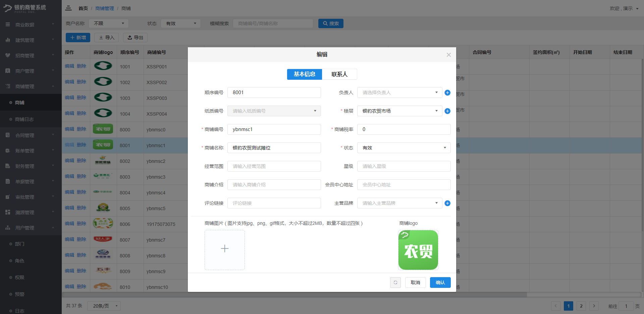Open 状态 dropdown in edit dialog
This screenshot has width=644, height=314.
(404, 148)
